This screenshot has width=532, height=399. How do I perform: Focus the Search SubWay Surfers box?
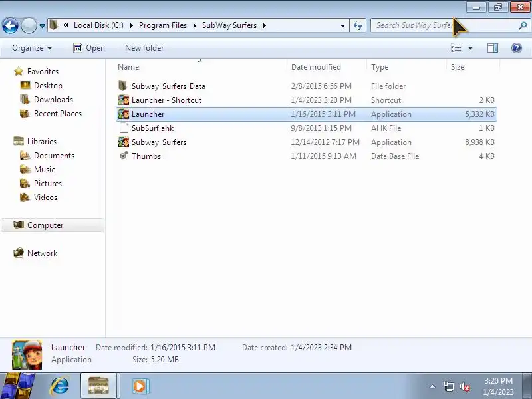pyautogui.click(x=444, y=25)
